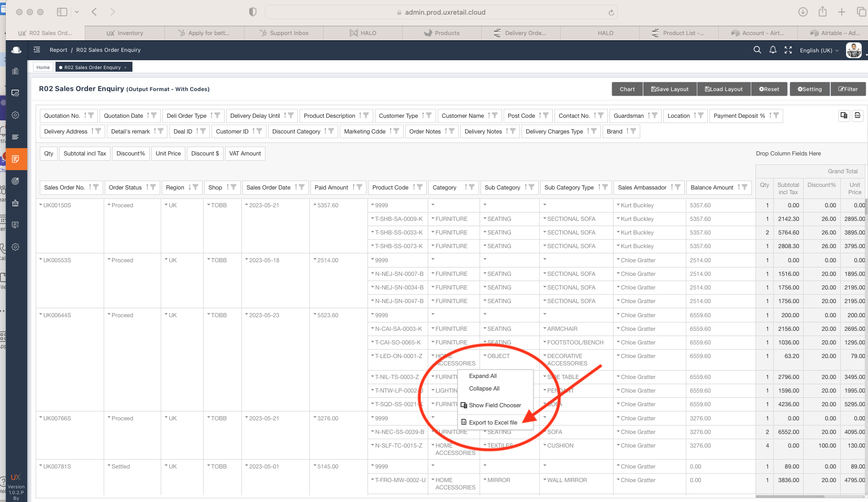Click the sidebar collapse menu icon

(37, 50)
